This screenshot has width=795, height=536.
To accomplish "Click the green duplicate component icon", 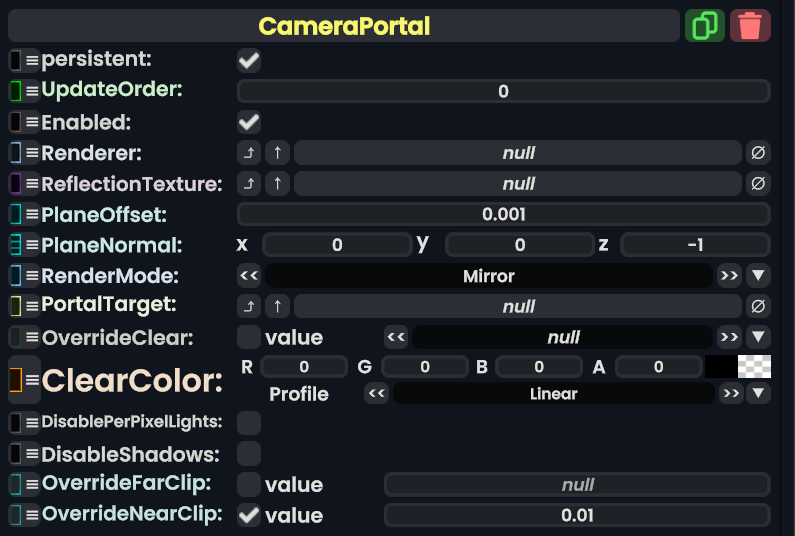I will click(x=705, y=25).
